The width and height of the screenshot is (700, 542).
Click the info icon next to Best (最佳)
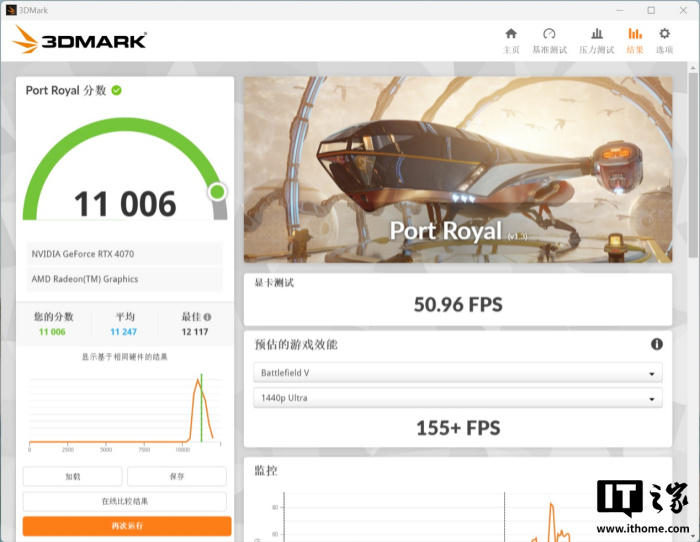click(x=207, y=317)
